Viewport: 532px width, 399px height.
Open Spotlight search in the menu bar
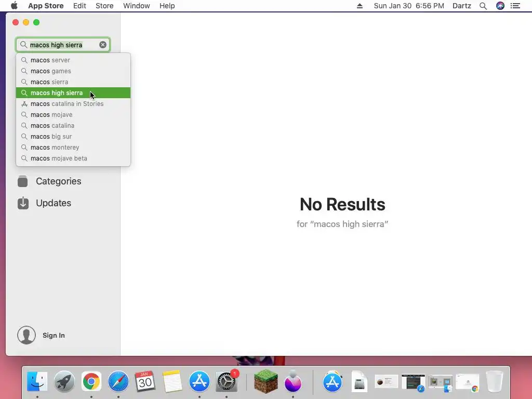pos(483,6)
